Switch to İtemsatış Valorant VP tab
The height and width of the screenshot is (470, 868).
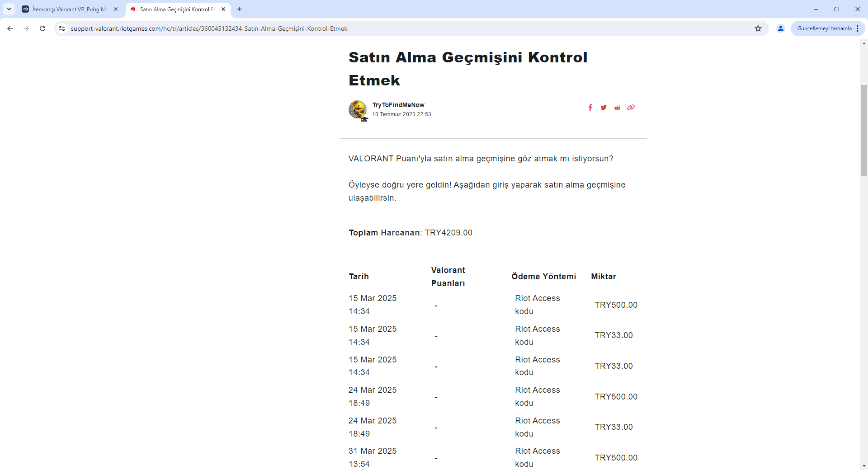click(70, 9)
